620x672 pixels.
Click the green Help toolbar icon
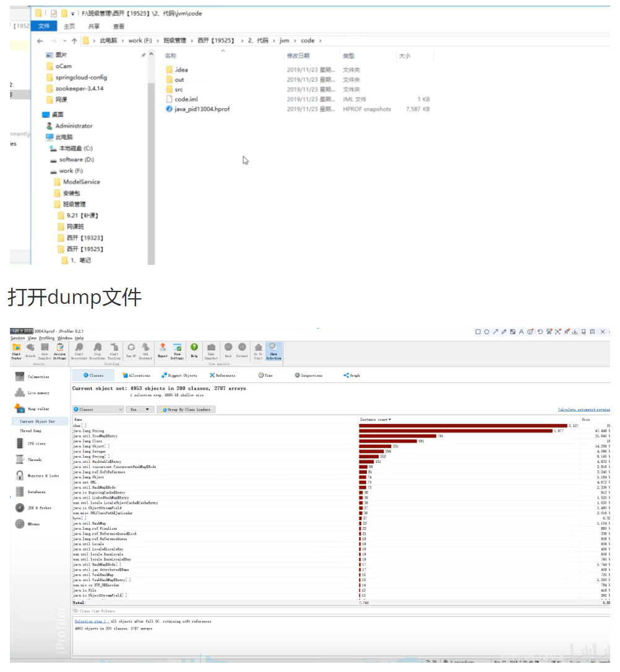pyautogui.click(x=194, y=350)
